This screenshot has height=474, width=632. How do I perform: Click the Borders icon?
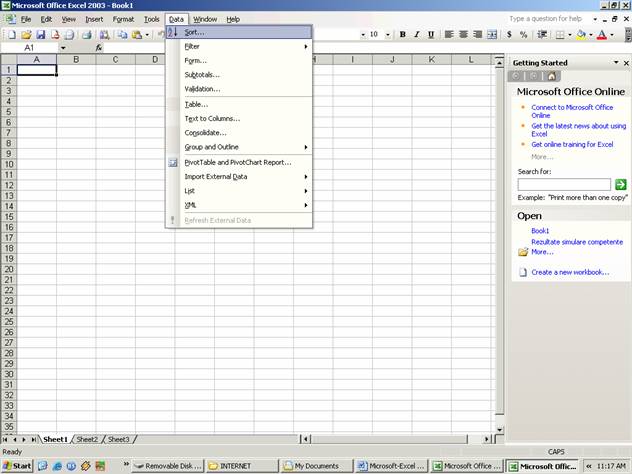click(560, 35)
